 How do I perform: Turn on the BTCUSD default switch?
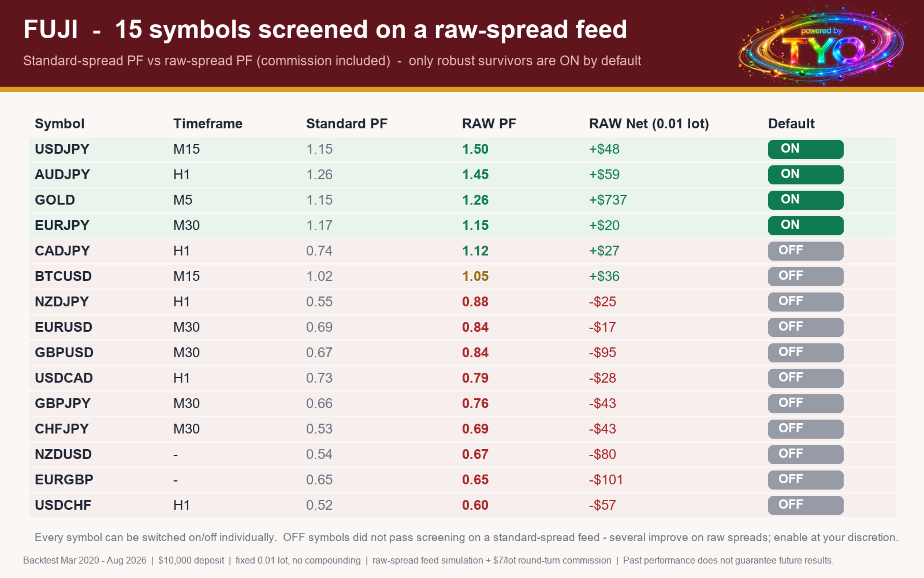pyautogui.click(x=806, y=276)
